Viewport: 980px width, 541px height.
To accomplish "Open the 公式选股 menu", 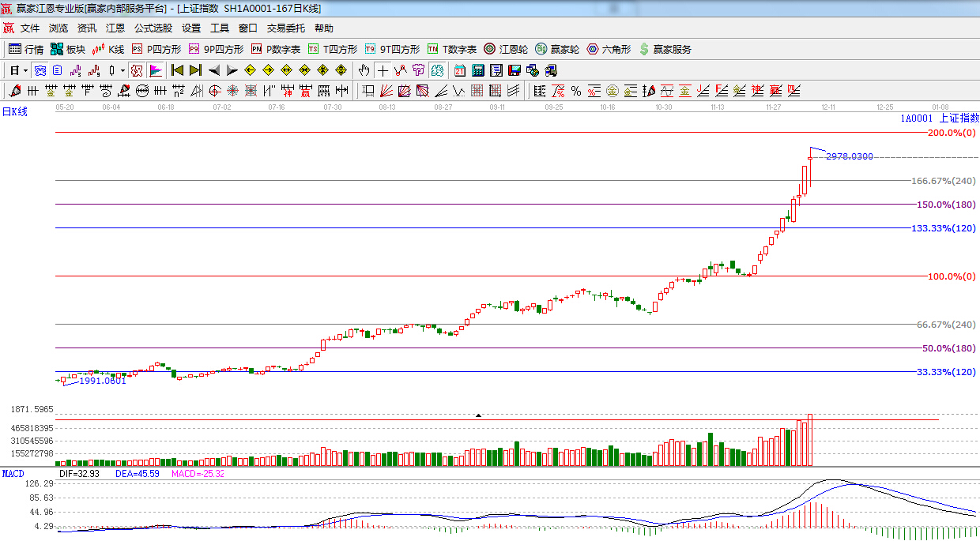I will [x=153, y=28].
